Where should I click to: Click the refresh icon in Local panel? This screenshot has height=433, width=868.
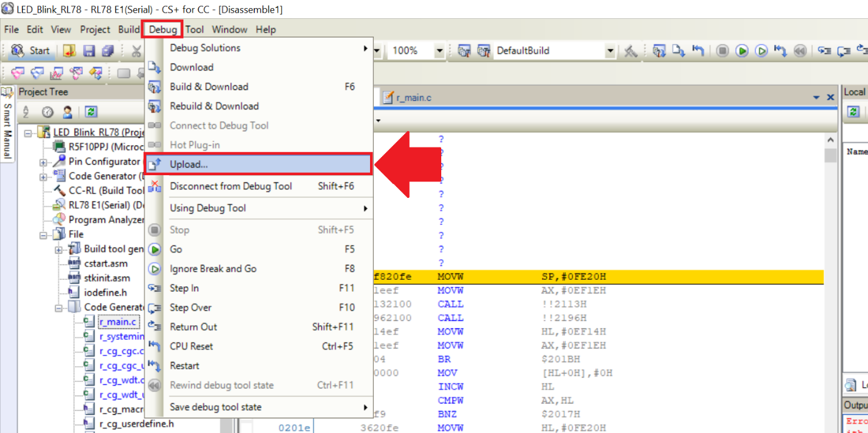tap(854, 112)
